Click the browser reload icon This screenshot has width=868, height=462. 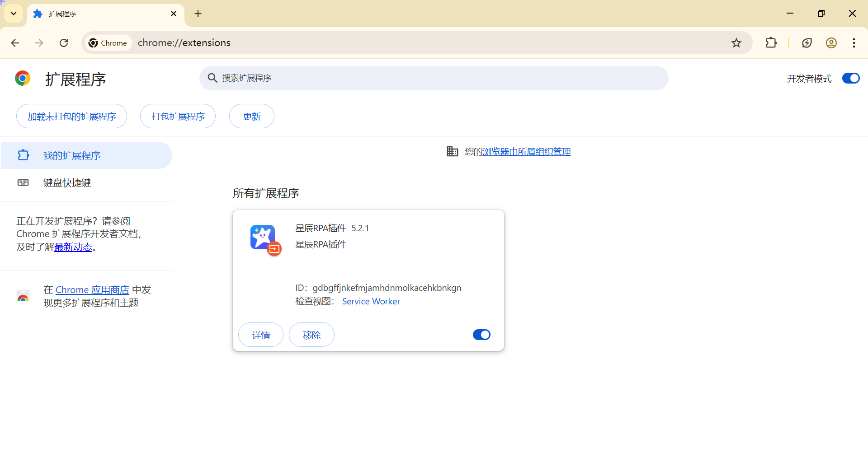point(64,43)
